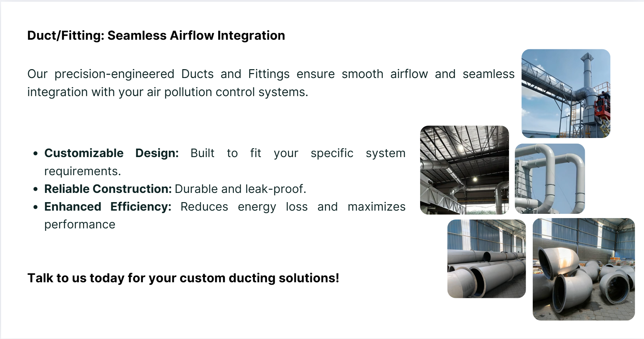This screenshot has width=644, height=339.
Task: Open the warehouse ceiling ductwork photo
Action: point(464,170)
